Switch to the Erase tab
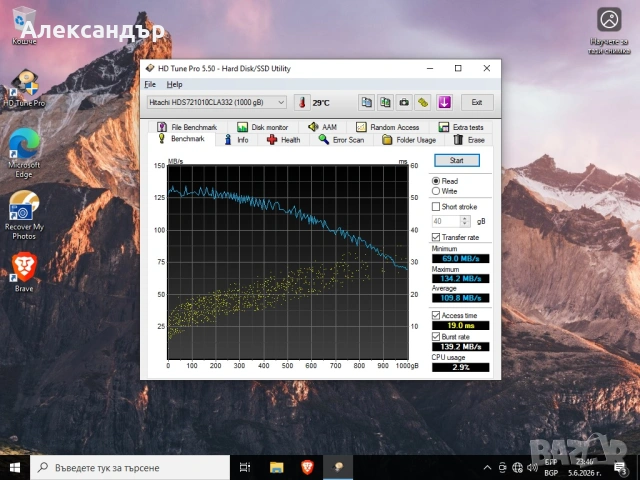Image resolution: width=640 pixels, height=480 pixels. 469,140
